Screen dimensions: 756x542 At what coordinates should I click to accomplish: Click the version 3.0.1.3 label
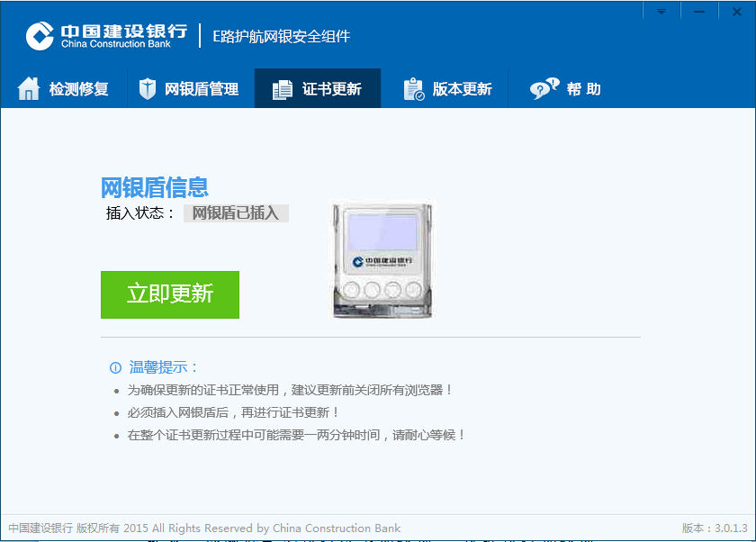(x=715, y=528)
